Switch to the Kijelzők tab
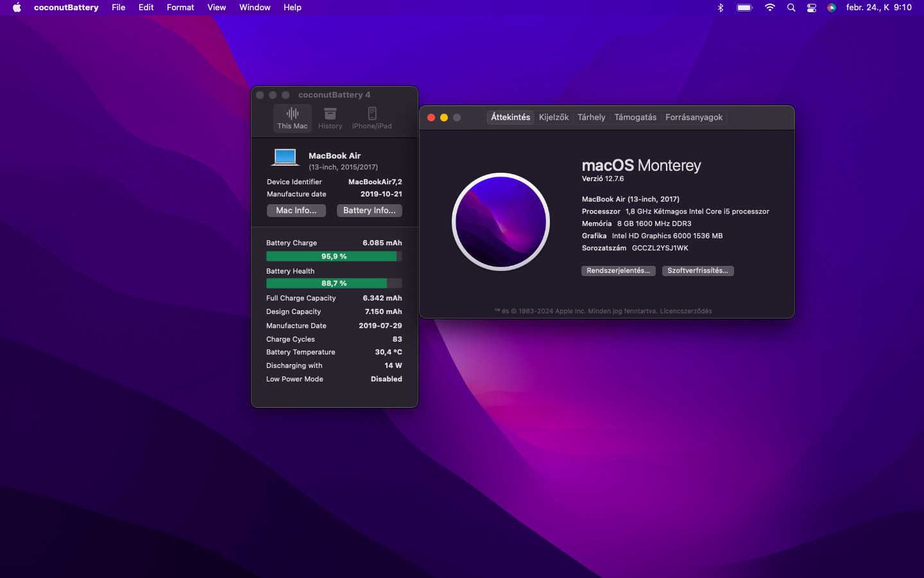The height and width of the screenshot is (578, 924). point(554,118)
